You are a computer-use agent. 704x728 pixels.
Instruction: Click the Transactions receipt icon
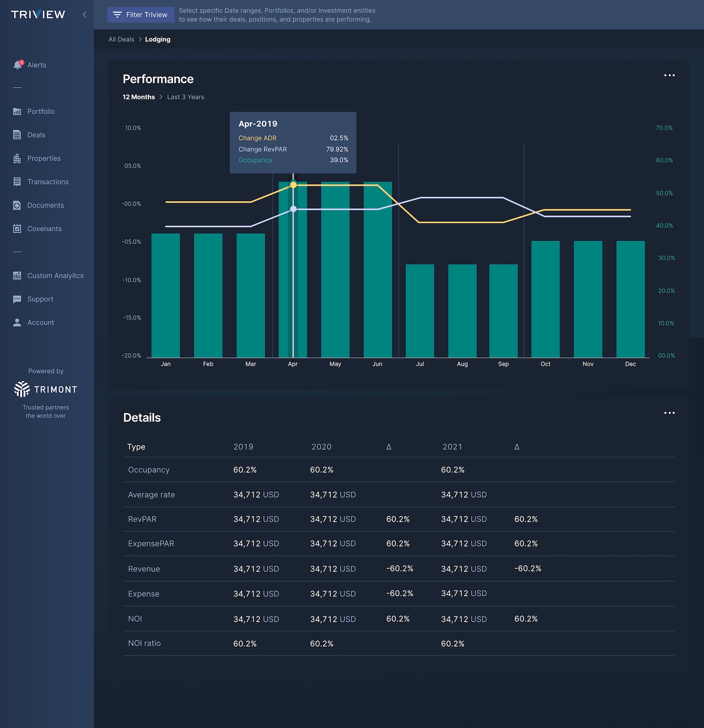[17, 182]
